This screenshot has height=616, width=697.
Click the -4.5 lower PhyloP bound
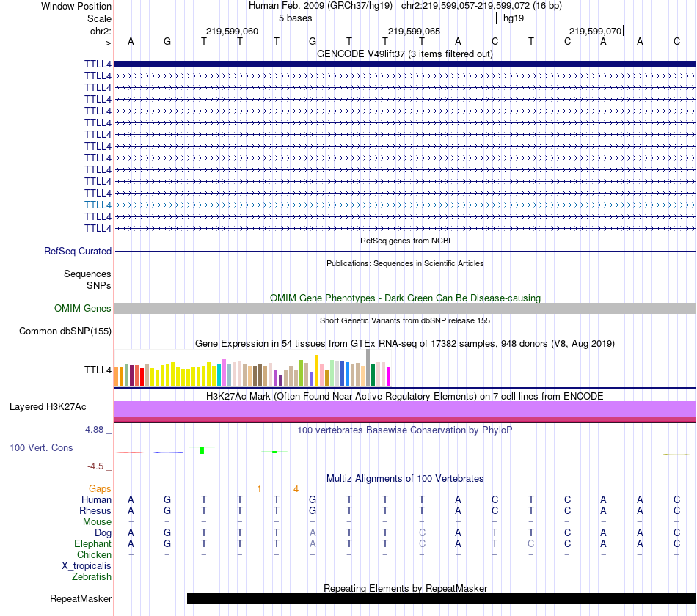[x=95, y=466]
